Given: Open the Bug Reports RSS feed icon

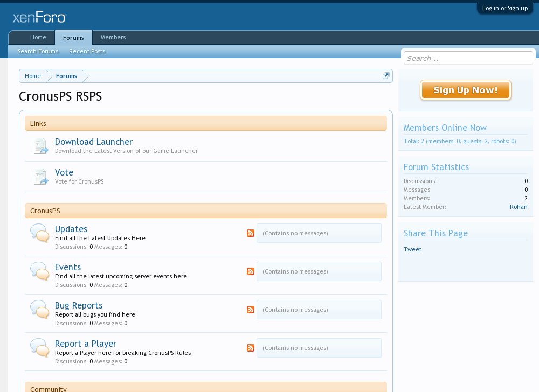Looking at the screenshot, I should [x=250, y=310].
